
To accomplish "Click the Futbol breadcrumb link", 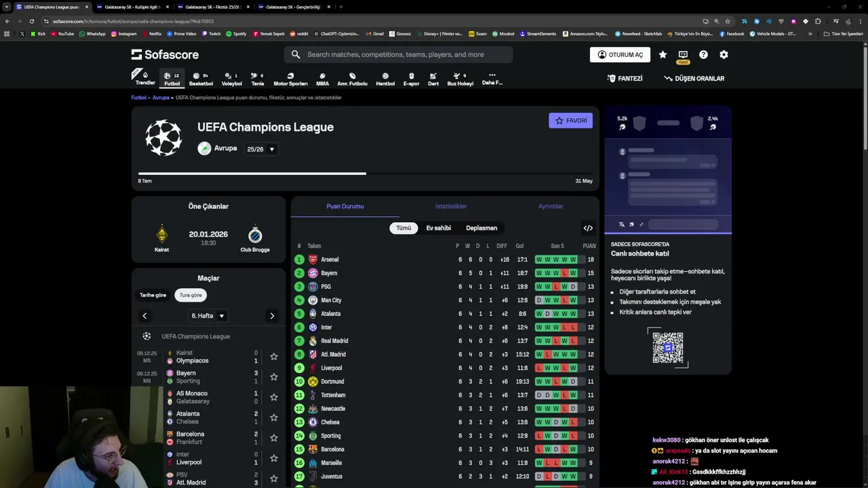I will click(x=139, y=98).
